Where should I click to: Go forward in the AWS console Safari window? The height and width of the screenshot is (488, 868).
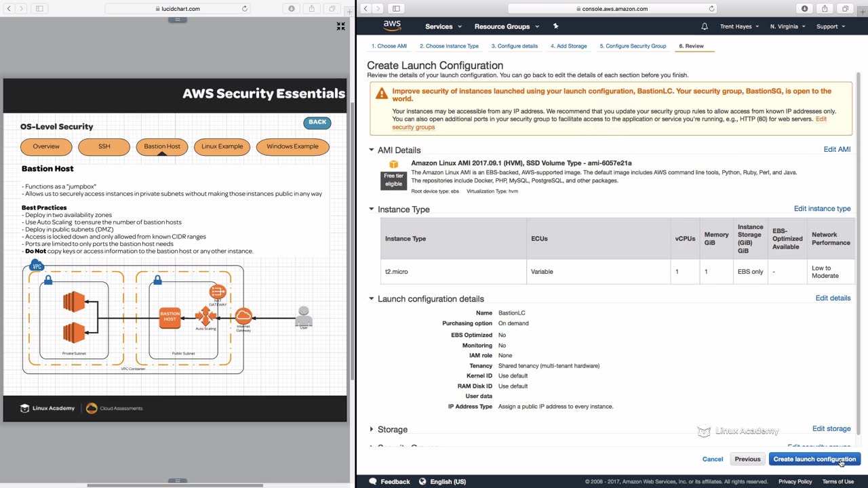click(x=378, y=9)
